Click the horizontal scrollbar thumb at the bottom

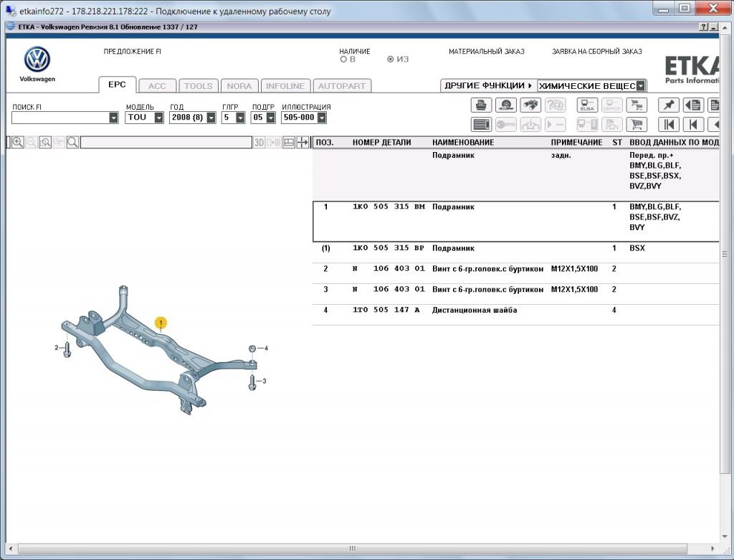(x=353, y=549)
